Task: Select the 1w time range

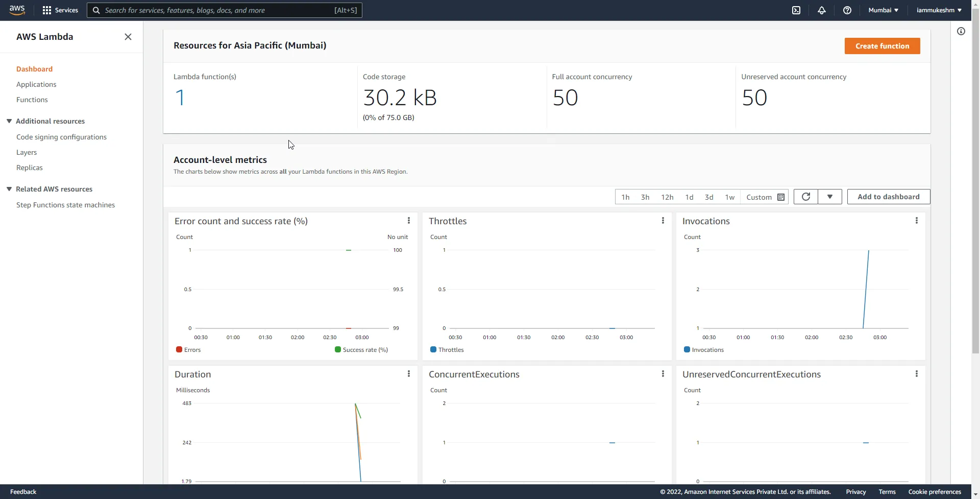Action: tap(729, 197)
